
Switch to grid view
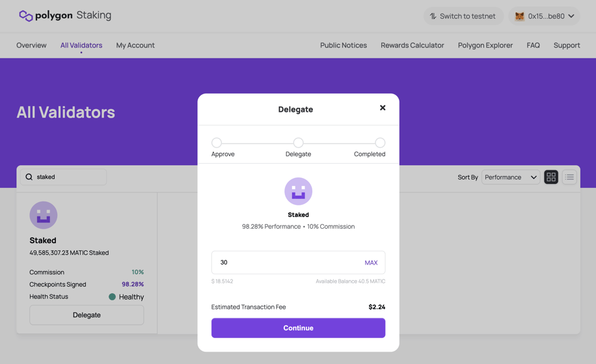551,177
